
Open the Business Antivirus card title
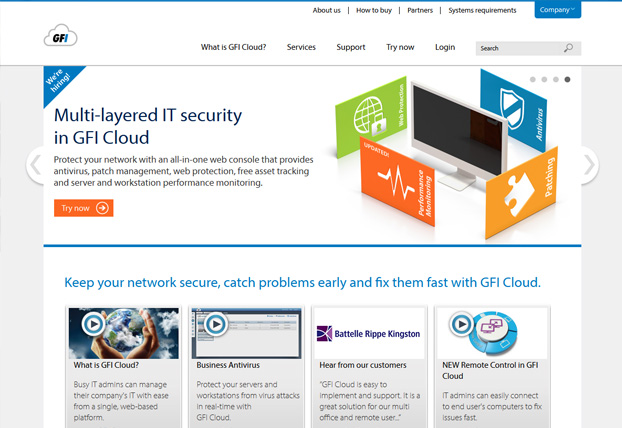click(x=228, y=365)
